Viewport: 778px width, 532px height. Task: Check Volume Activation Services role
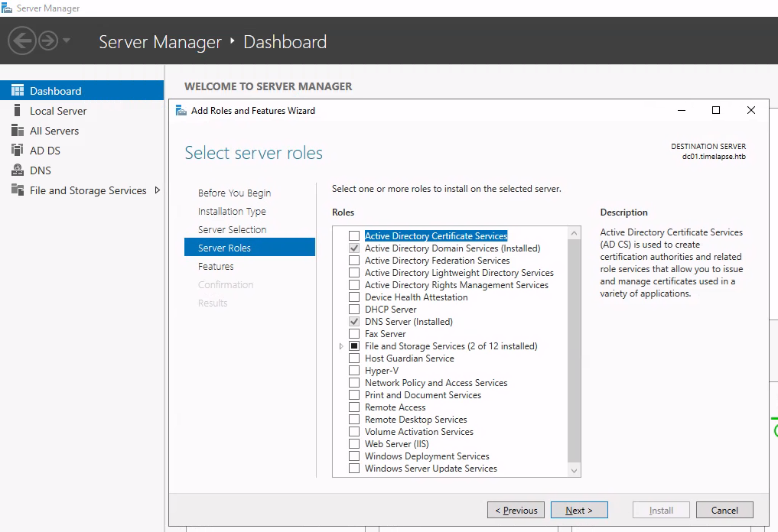pyautogui.click(x=354, y=432)
